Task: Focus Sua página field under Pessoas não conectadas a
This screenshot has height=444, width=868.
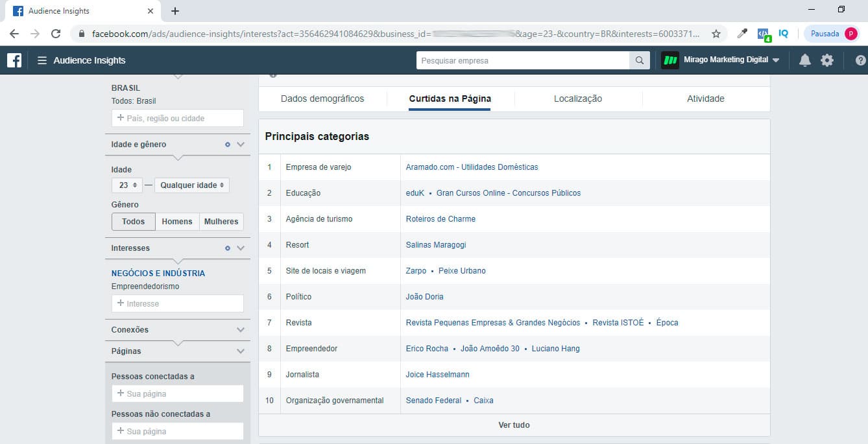Action: tap(178, 431)
